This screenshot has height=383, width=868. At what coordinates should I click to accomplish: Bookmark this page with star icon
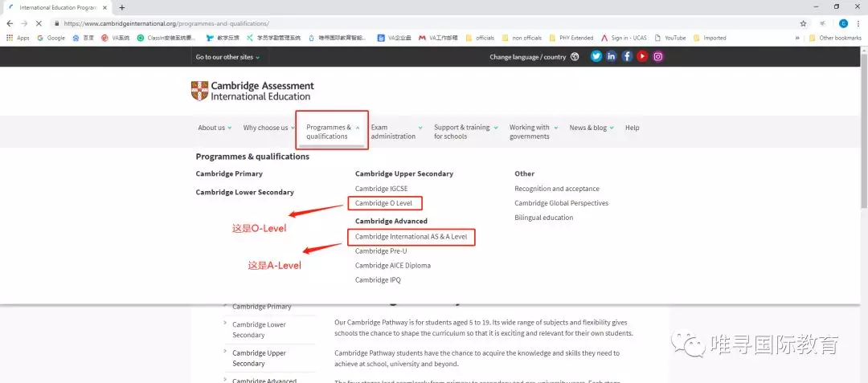803,23
